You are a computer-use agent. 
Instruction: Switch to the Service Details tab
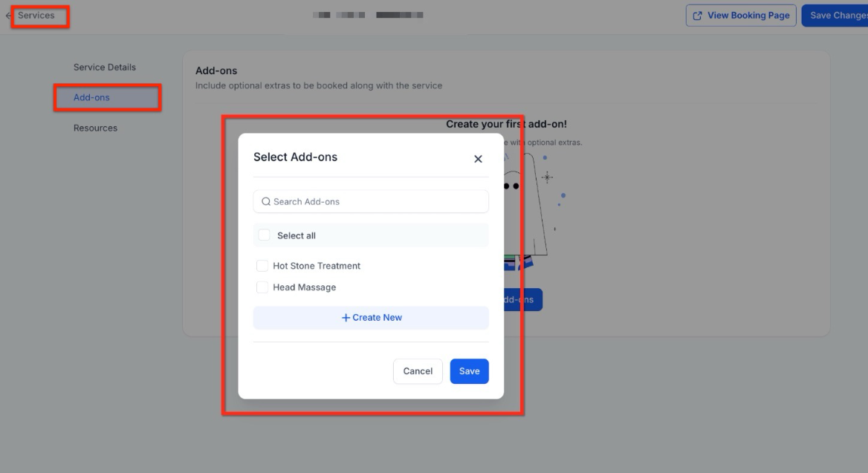coord(105,68)
